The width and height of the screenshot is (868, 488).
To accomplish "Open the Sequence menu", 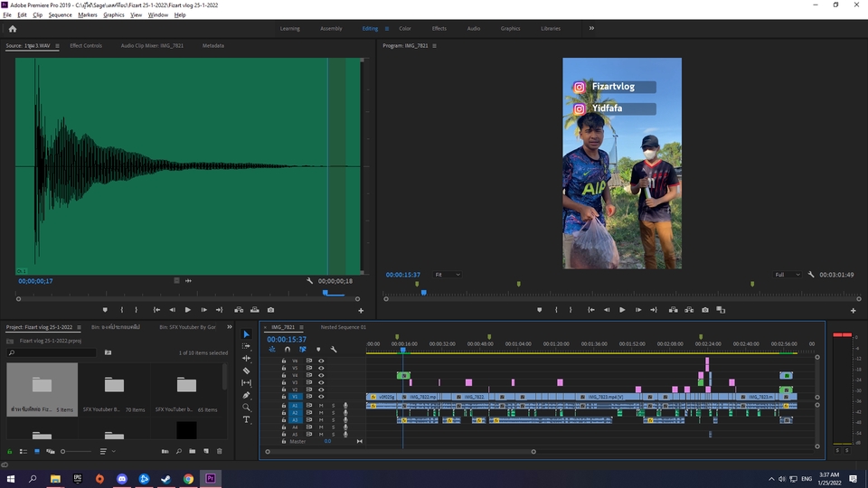I will pos(60,15).
